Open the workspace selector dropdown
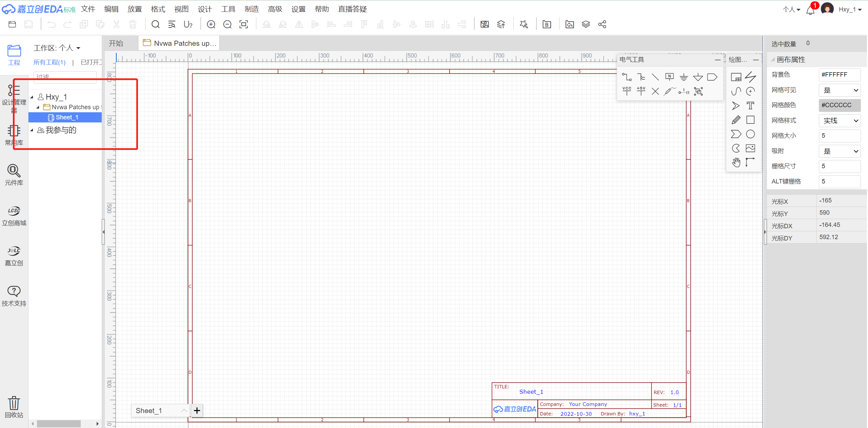This screenshot has height=428, width=868. click(x=57, y=48)
